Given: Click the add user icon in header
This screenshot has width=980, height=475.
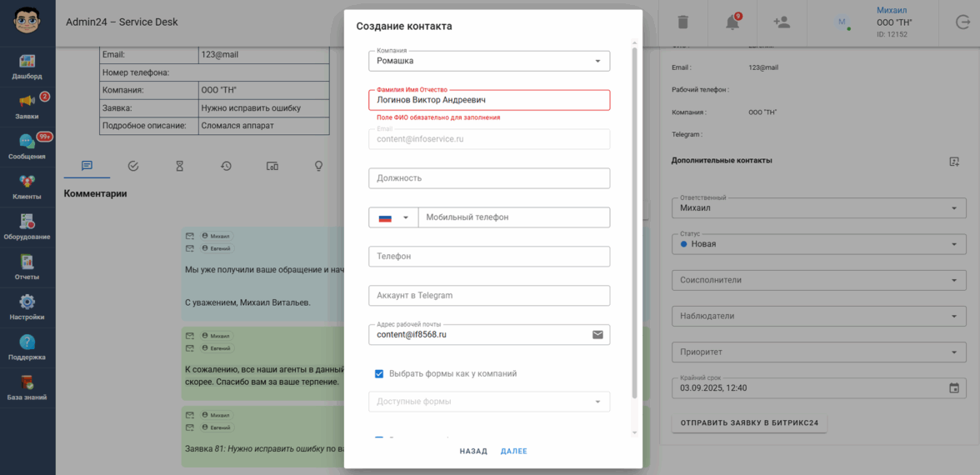Looking at the screenshot, I should (x=782, y=22).
